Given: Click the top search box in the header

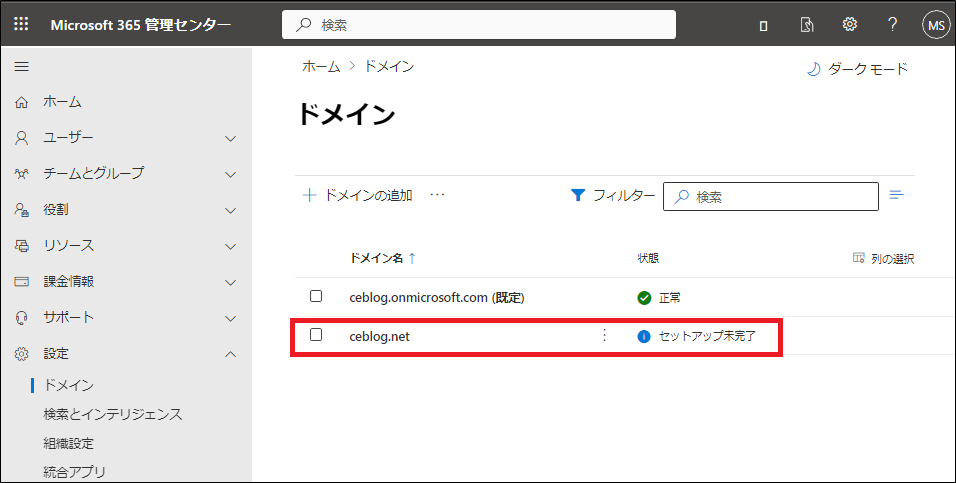Looking at the screenshot, I should (479, 25).
